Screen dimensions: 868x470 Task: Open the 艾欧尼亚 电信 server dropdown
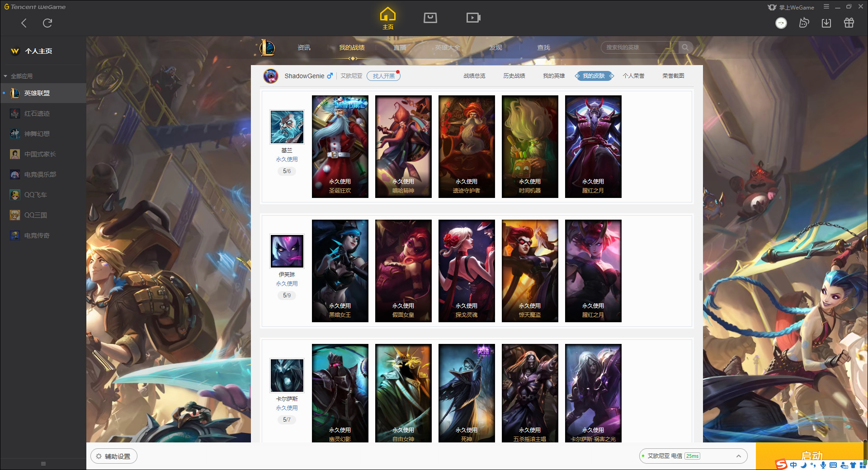click(693, 456)
